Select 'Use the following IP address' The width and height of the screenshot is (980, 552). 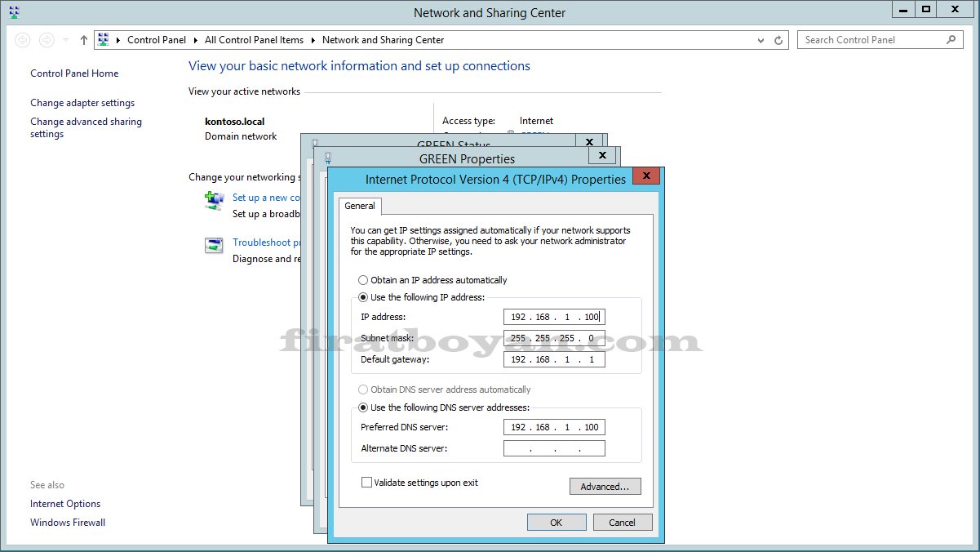(364, 297)
